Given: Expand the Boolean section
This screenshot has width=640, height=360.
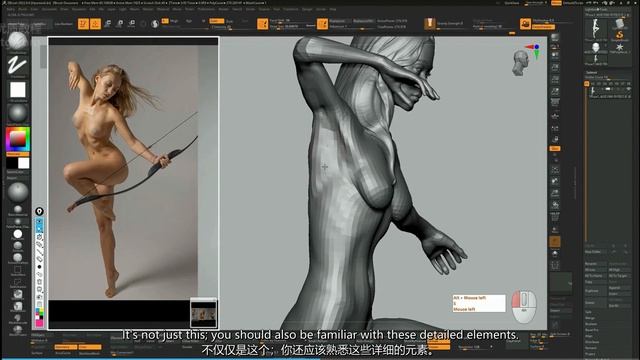Looking at the screenshot, I should pos(591,324).
